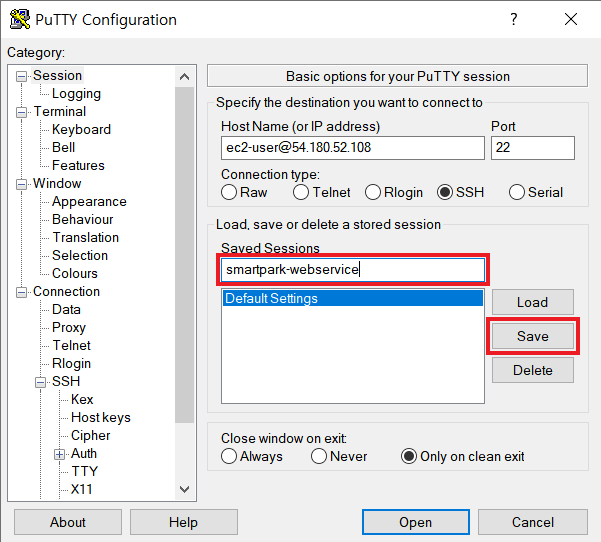Open the Connection category
This screenshot has width=601, height=542.
pyautogui.click(x=66, y=292)
